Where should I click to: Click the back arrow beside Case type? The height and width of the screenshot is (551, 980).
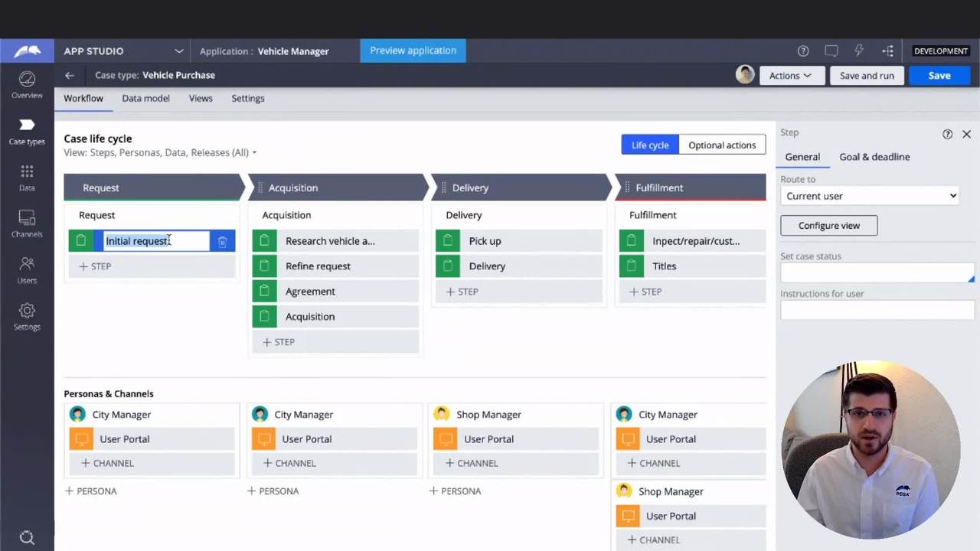coord(70,75)
